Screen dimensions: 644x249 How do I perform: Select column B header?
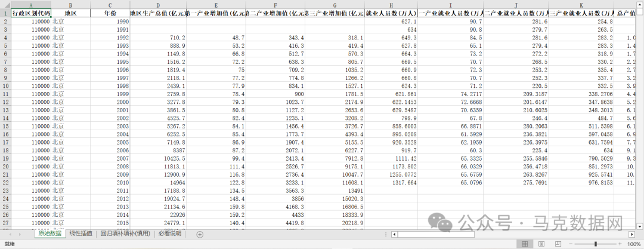coord(70,5)
